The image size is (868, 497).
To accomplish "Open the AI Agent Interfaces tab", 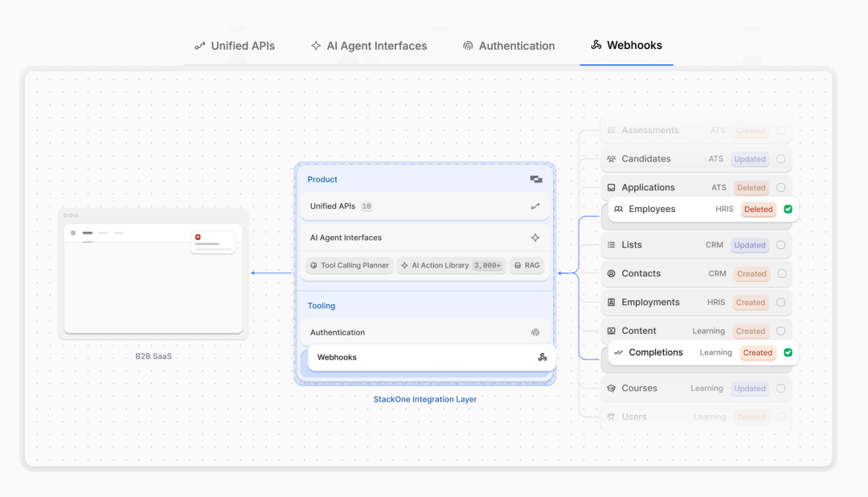I will [369, 46].
